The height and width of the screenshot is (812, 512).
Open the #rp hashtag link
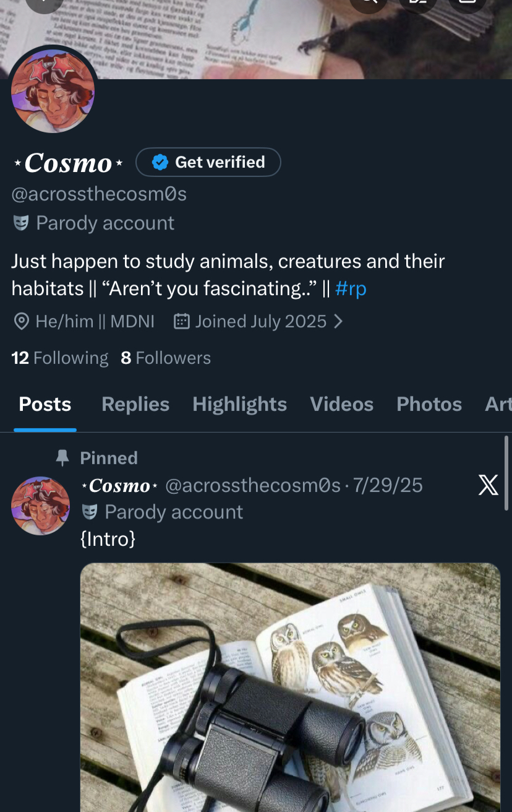tap(351, 288)
